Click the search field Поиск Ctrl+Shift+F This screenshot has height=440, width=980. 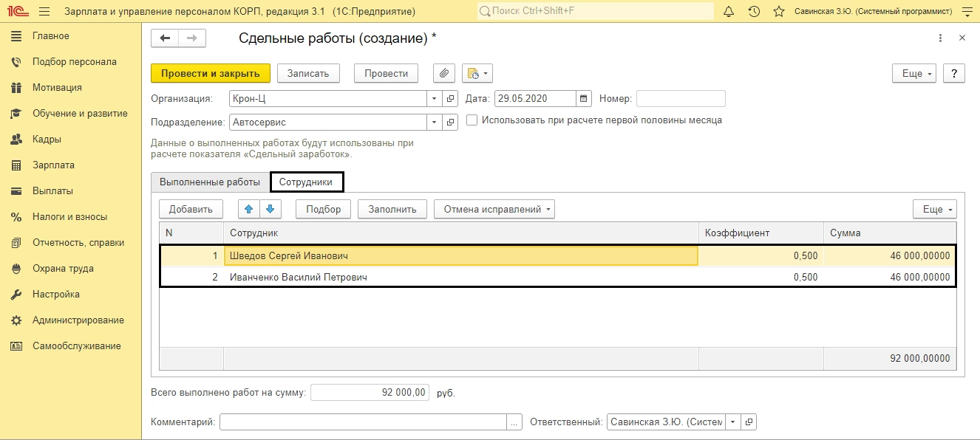coord(595,12)
